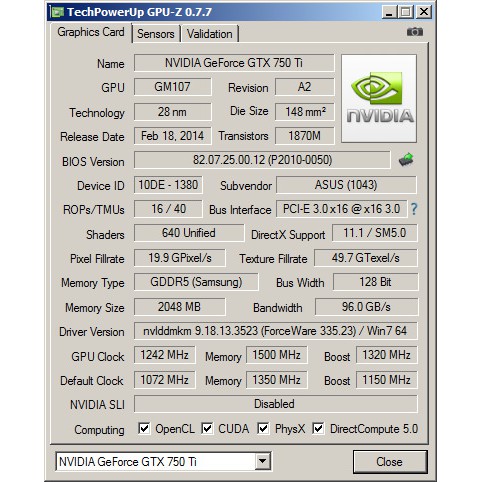Toggle the OpenCL checkbox
The image size is (482, 482).
[x=144, y=428]
